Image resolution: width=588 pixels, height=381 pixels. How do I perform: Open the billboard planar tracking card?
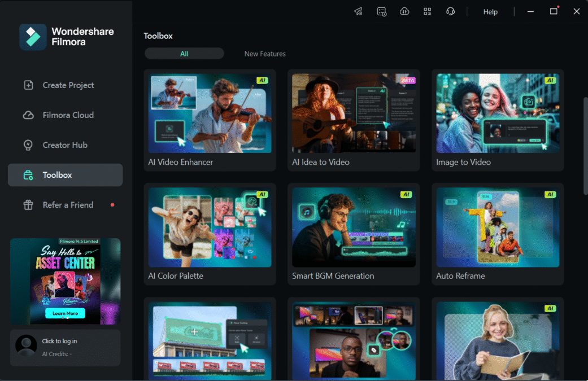coord(210,339)
